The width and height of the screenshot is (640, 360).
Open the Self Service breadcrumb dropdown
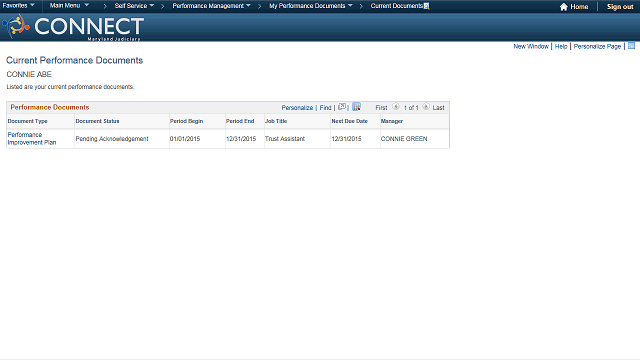click(134, 6)
